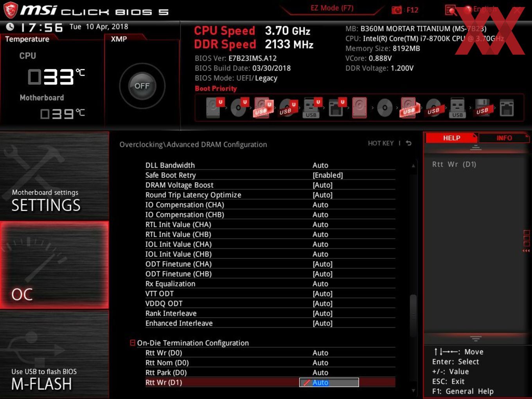
Task: Click the HOT KEY button
Action: point(381,143)
